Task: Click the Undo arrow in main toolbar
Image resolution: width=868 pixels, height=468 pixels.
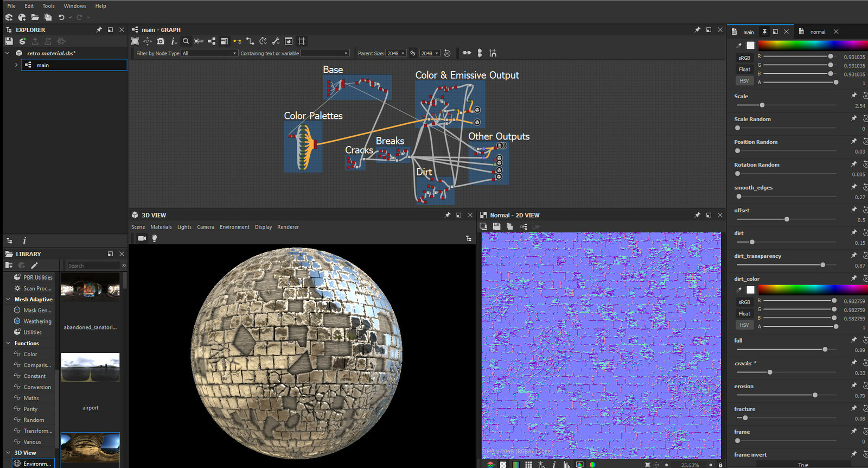Action: (x=61, y=17)
